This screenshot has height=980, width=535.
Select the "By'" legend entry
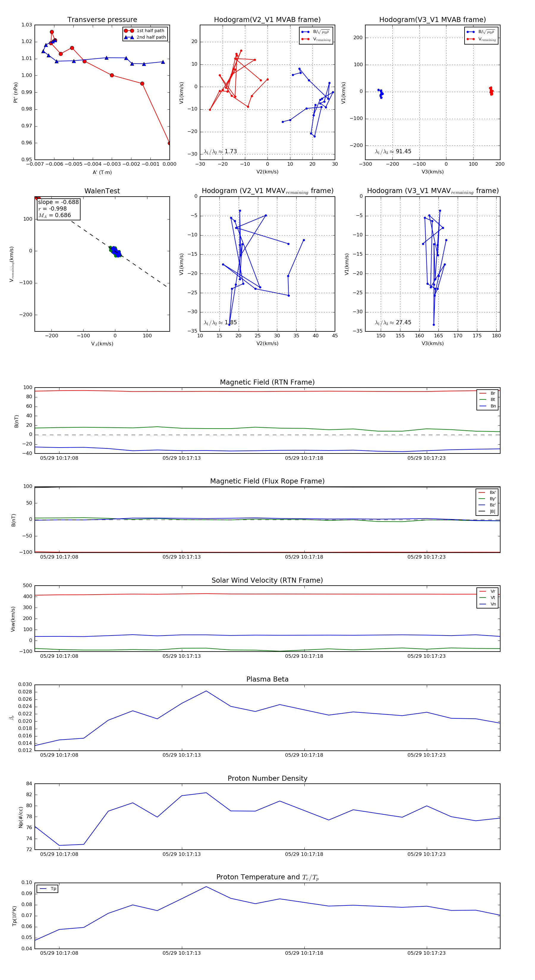(487, 499)
